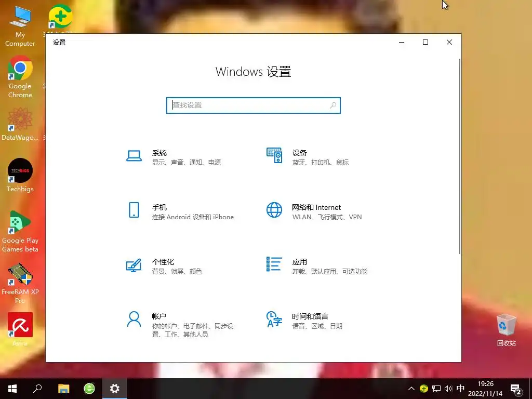The image size is (532, 399).
Task: Open Time and Language icon
Action: click(x=274, y=319)
